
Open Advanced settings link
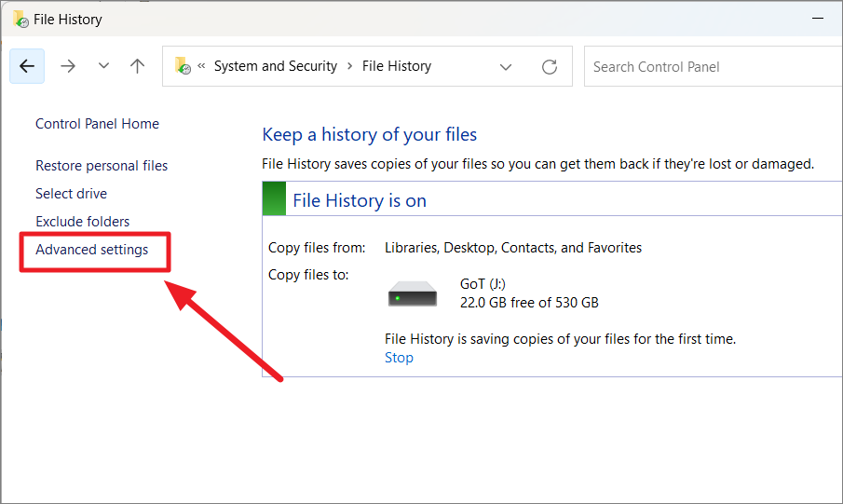click(x=92, y=250)
